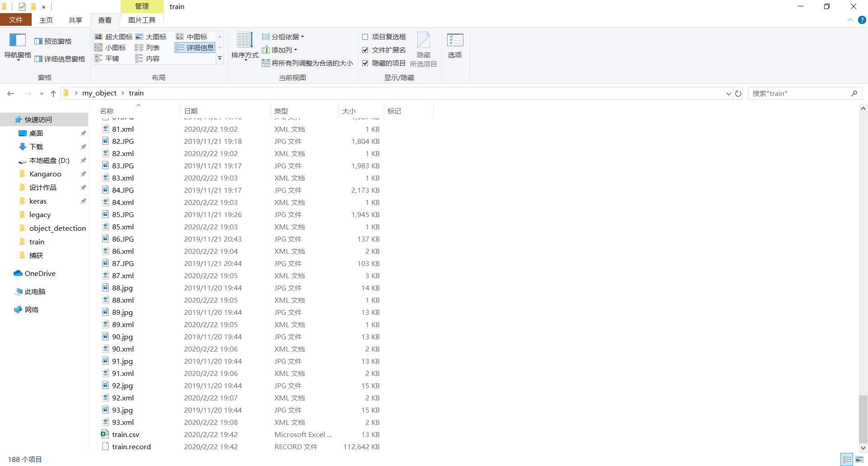
Task: Expand the 分组依据 (group by) menu
Action: tap(283, 37)
